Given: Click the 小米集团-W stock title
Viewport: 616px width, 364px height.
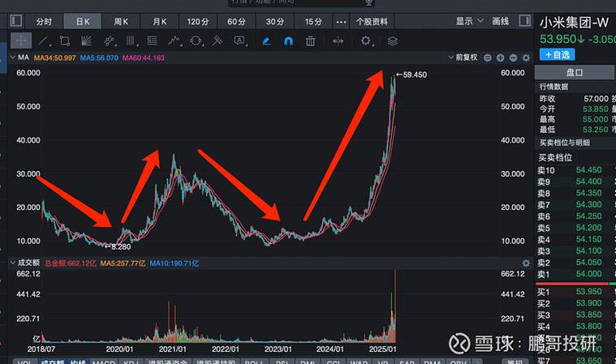Looking at the screenshot, I should (x=574, y=23).
